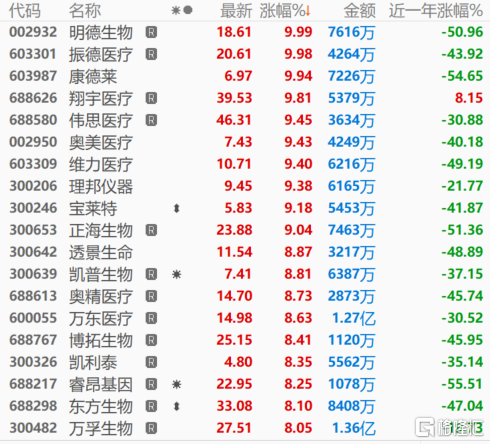Click the 名称 column header
Screen dimensions: 490x444
85,11
